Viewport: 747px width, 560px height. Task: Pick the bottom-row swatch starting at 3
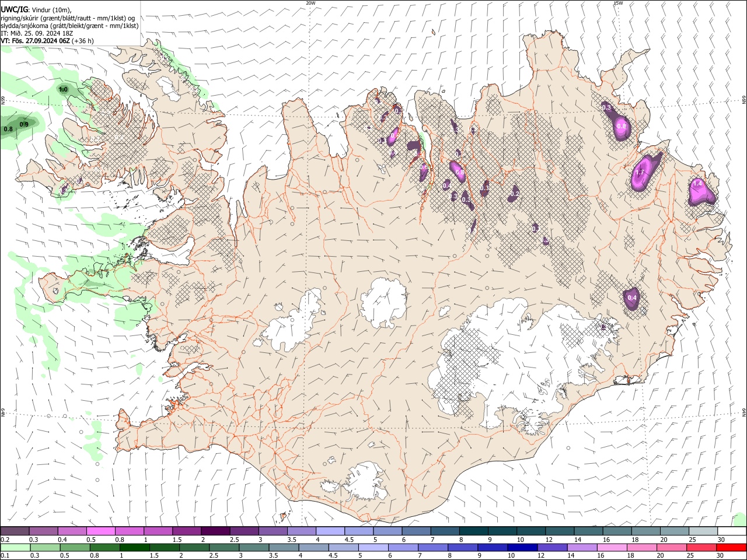[254, 547]
